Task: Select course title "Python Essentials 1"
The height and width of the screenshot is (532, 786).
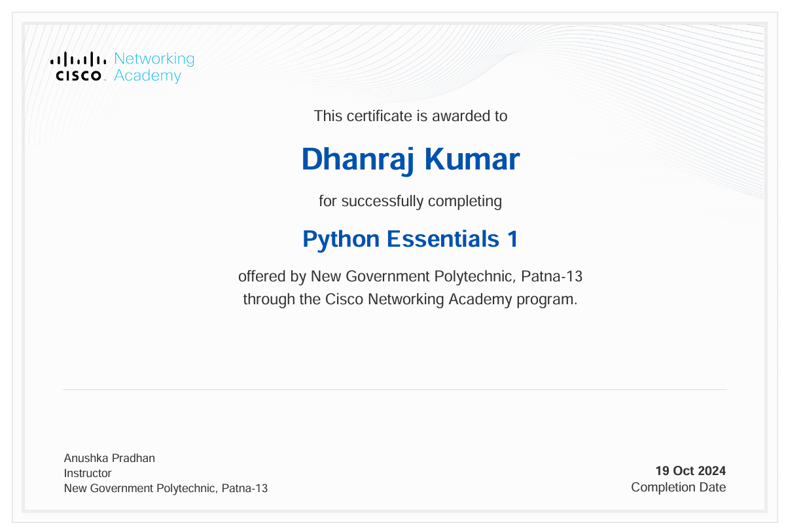Action: pyautogui.click(x=410, y=239)
